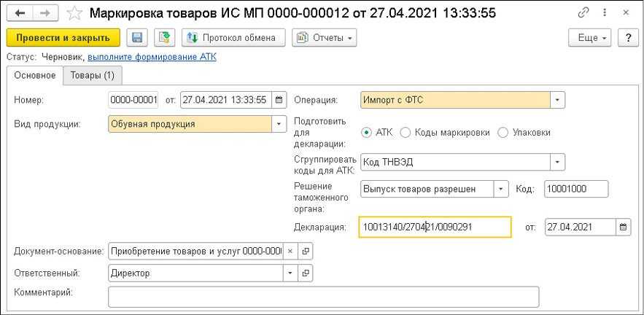Open the Отчеты dropdown menu
The image size is (644, 315).
pos(324,38)
